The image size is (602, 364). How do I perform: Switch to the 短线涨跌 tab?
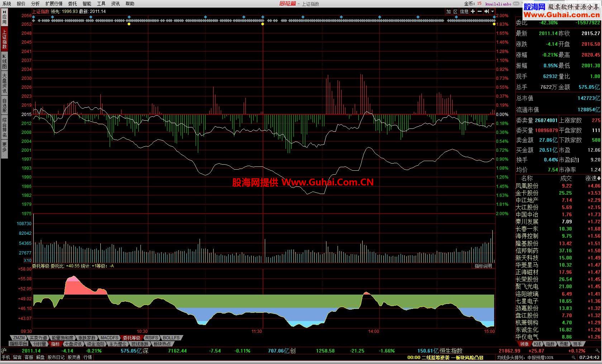coord(140,344)
